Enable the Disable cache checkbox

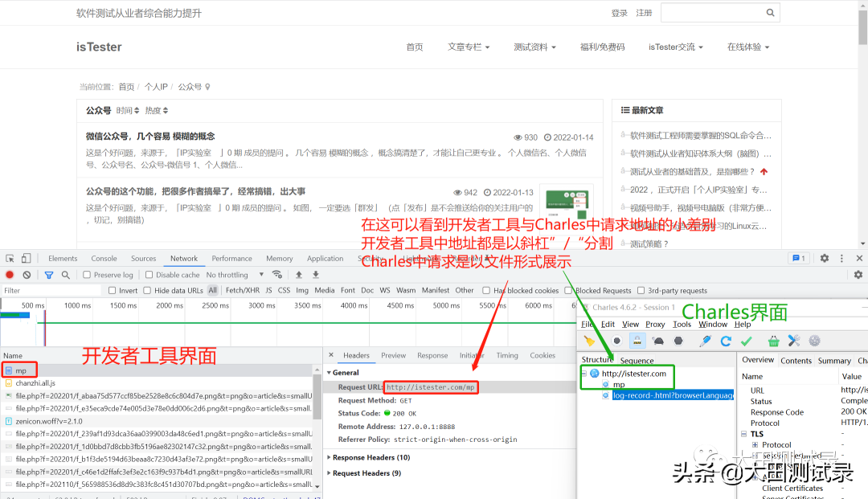coord(149,275)
